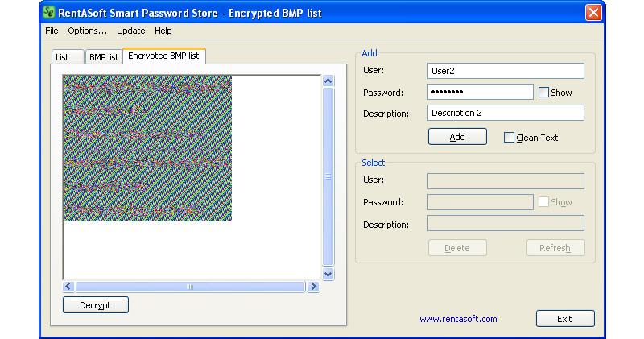The height and width of the screenshot is (339, 644).
Task: Click the vertical scrollbar up arrow
Action: pyautogui.click(x=328, y=81)
